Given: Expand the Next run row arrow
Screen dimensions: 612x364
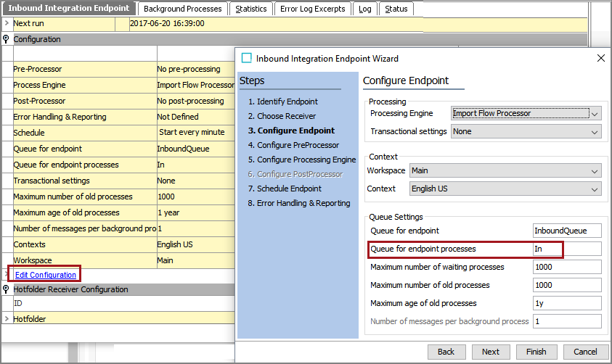Looking at the screenshot, I should pyautogui.click(x=7, y=23).
